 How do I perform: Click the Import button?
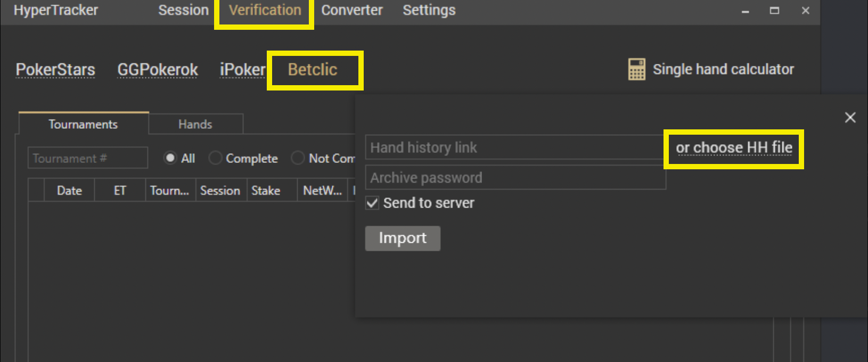(x=403, y=238)
